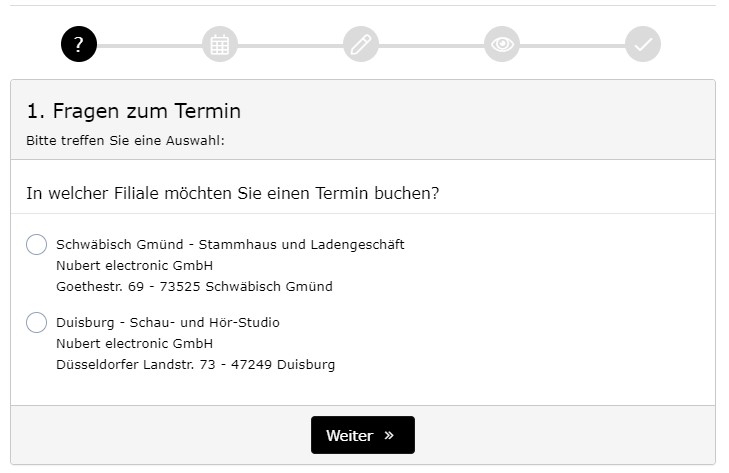Click the question mark step icon

[79, 45]
